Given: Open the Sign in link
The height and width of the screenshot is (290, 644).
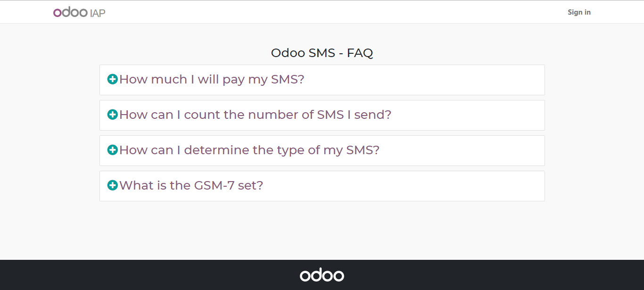Looking at the screenshot, I should point(579,12).
